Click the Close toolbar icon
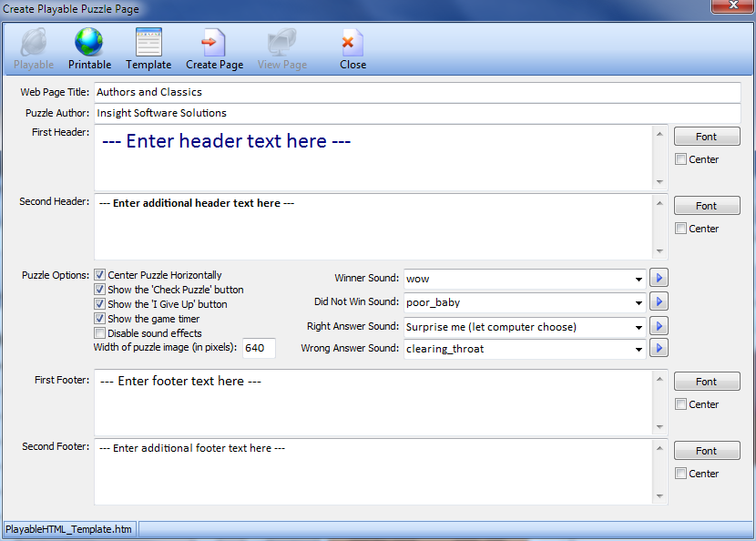Screen dimensions: 756x541 pyautogui.click(x=352, y=43)
